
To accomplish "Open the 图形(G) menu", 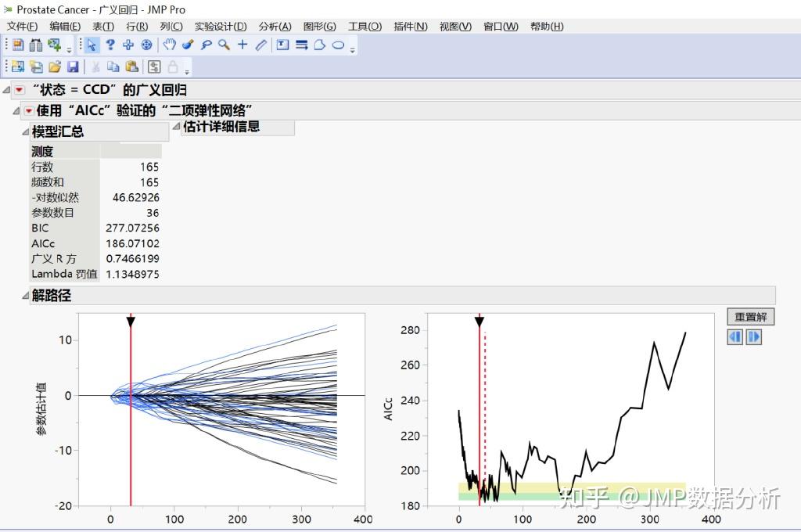I will click(320, 27).
